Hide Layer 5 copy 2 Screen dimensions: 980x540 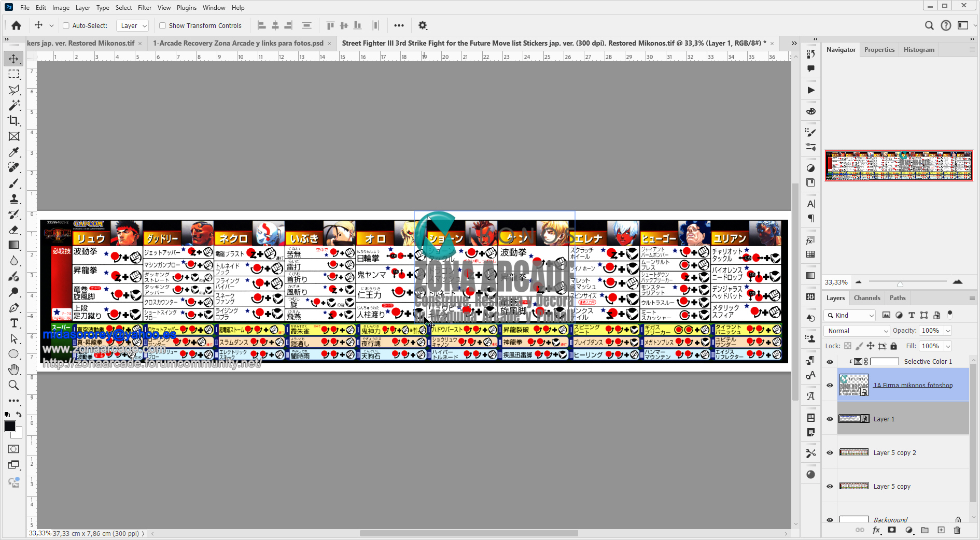830,452
